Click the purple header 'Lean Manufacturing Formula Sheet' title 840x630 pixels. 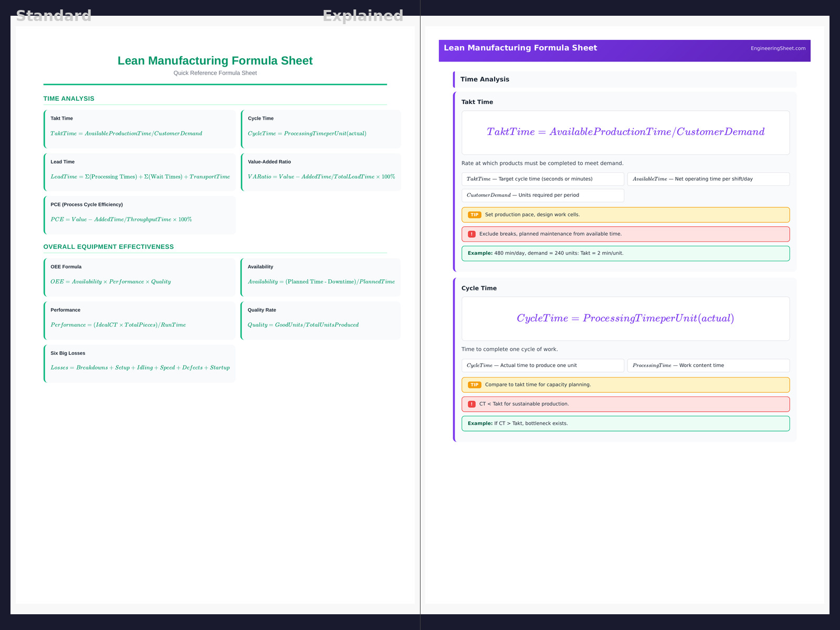[520, 48]
